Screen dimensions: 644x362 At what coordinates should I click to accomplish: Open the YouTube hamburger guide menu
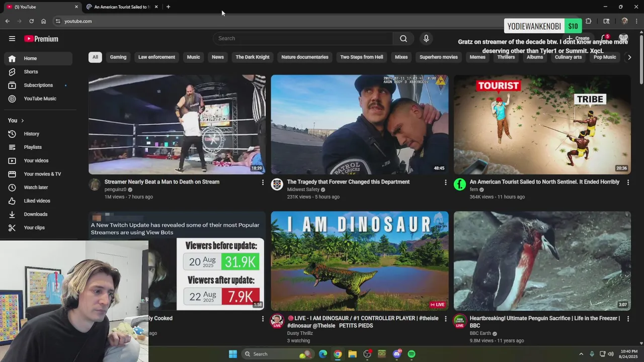(x=12, y=39)
